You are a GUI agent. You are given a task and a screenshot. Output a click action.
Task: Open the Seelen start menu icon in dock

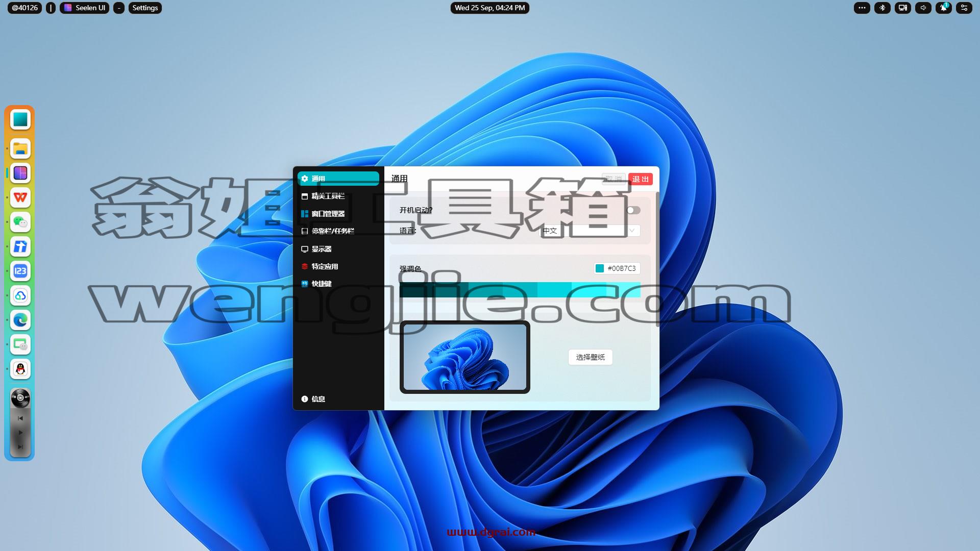tap(20, 119)
